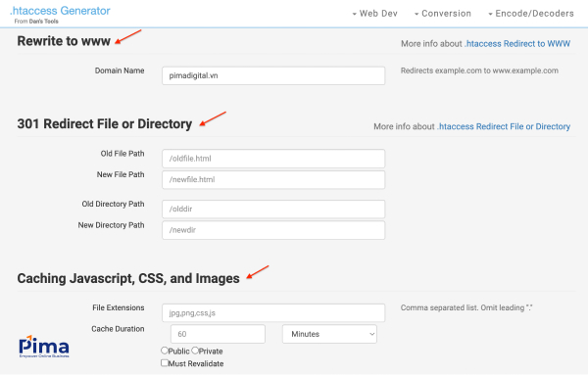This screenshot has width=588, height=375.
Task: Select the Private radio button
Action: click(195, 351)
